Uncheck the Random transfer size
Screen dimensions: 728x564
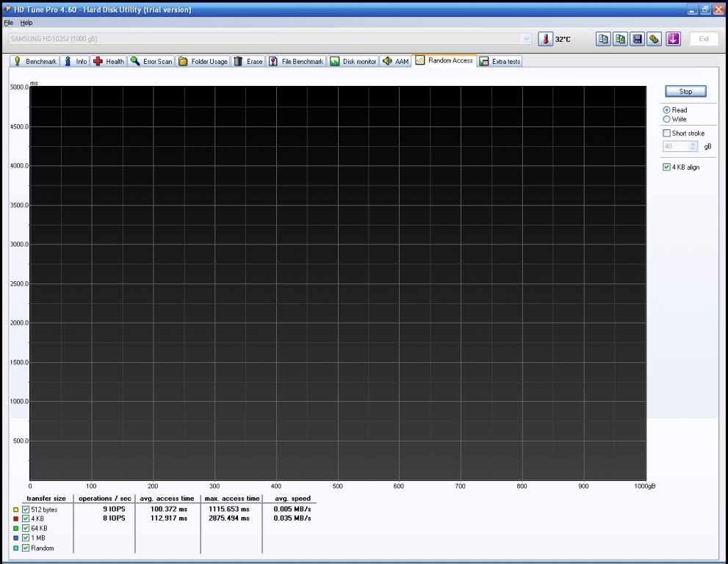[26, 549]
